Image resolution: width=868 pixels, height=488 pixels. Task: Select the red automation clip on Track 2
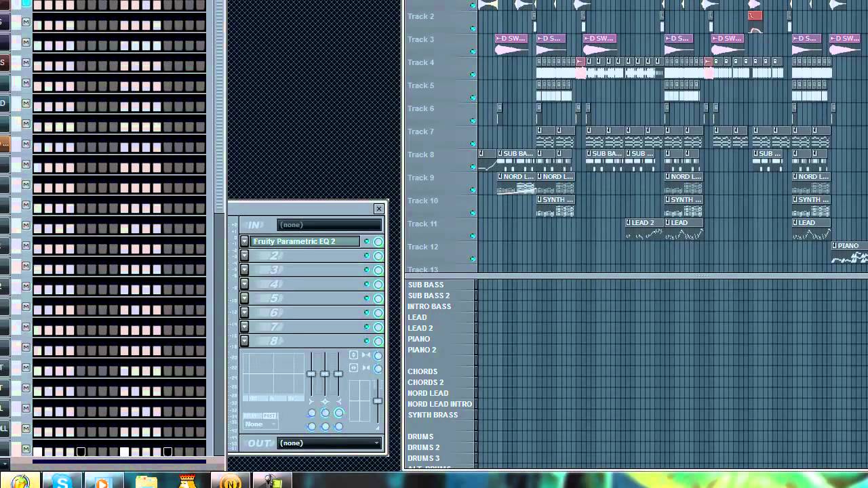coord(755,16)
